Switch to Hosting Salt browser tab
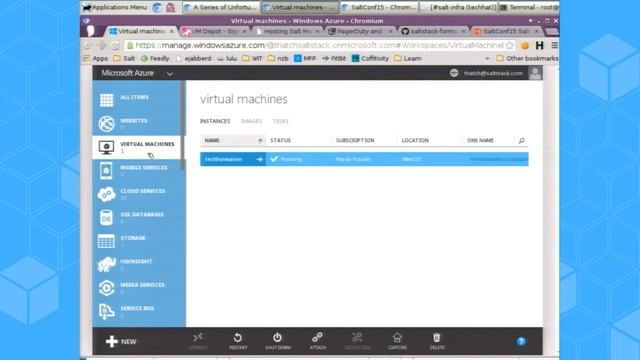The height and width of the screenshot is (360, 640). pos(287,31)
